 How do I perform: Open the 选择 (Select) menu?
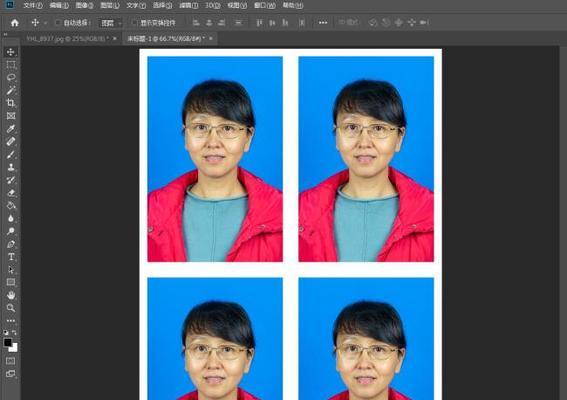162,5
